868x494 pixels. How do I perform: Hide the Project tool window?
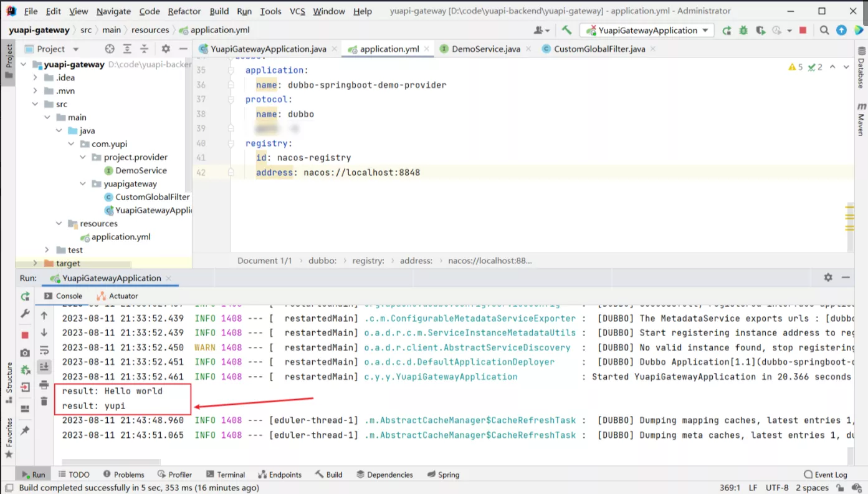pos(183,49)
